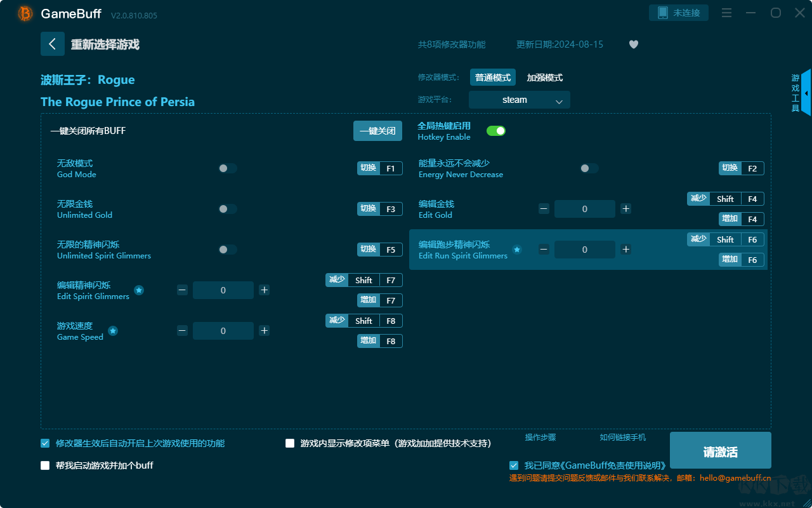
Task: Click 更新日期:2024-08-15 text
Action: 560,44
